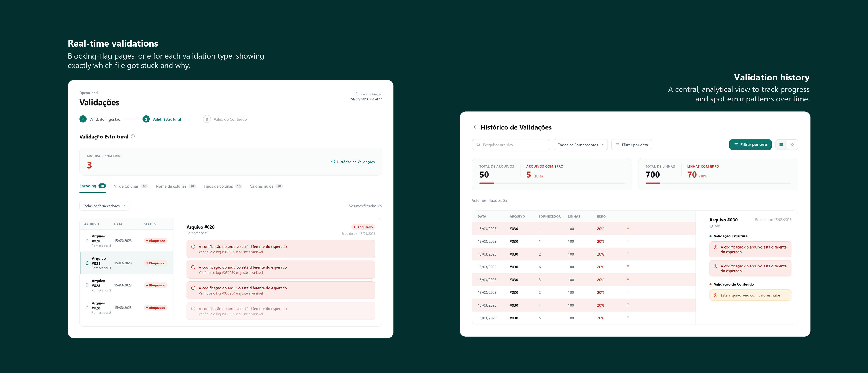Click the Arquivos com erro progress bar
Image resolution: width=868 pixels, height=373 pixels.
(x=552, y=183)
